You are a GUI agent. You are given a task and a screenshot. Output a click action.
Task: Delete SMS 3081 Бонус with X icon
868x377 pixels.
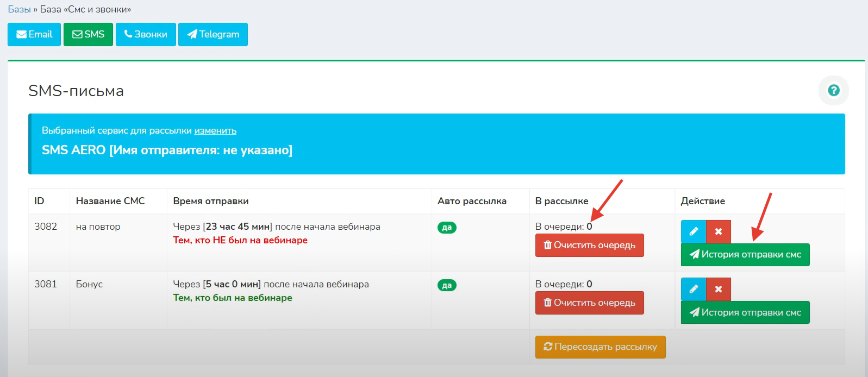pyautogui.click(x=718, y=289)
